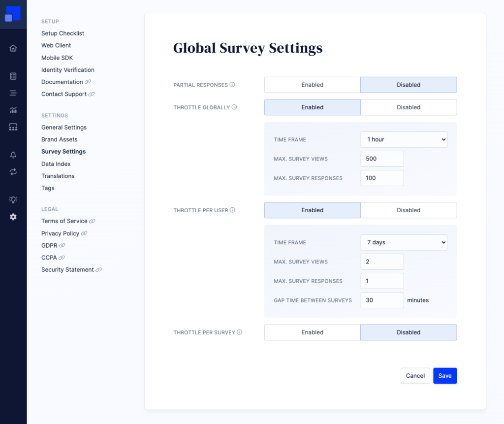Click the three-lines menu icon in the sidebar
The height and width of the screenshot is (424, 504).
13,93
